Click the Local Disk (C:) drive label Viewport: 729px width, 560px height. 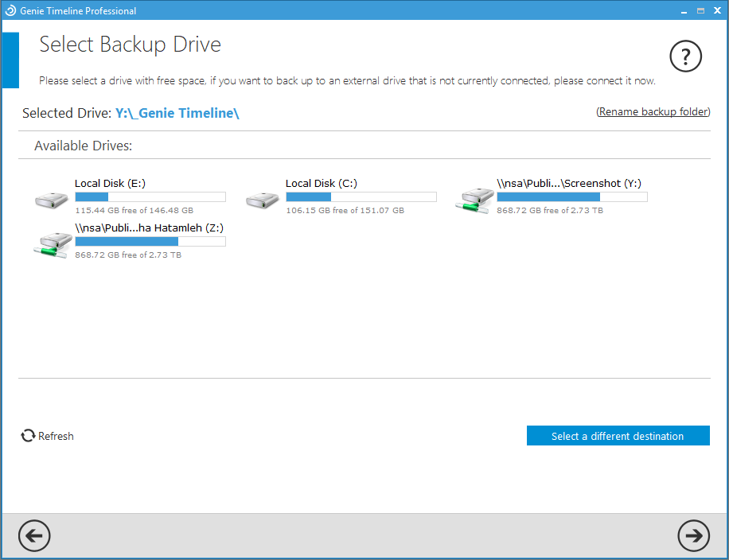[x=322, y=183]
